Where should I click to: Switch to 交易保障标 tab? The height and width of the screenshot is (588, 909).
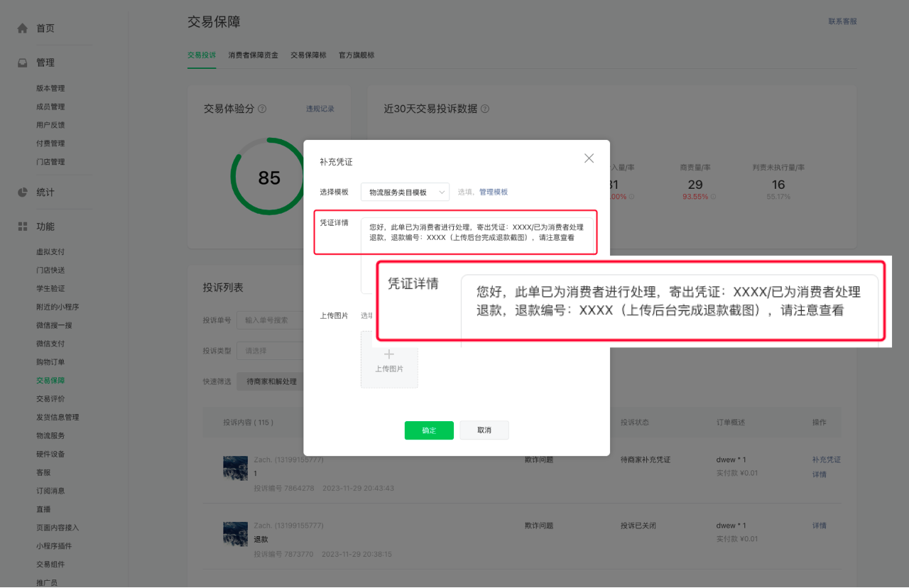coord(308,55)
